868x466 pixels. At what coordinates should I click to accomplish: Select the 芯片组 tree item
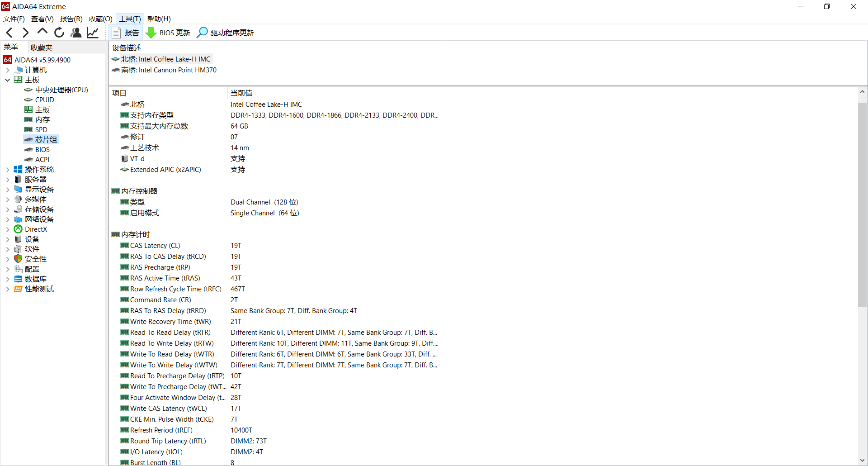(x=46, y=140)
